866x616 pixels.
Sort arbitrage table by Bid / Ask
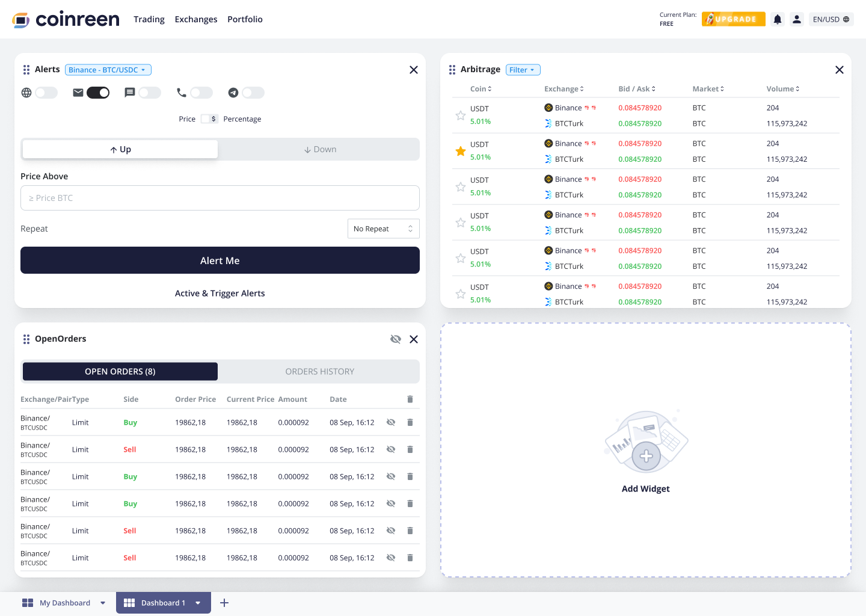pyautogui.click(x=637, y=89)
